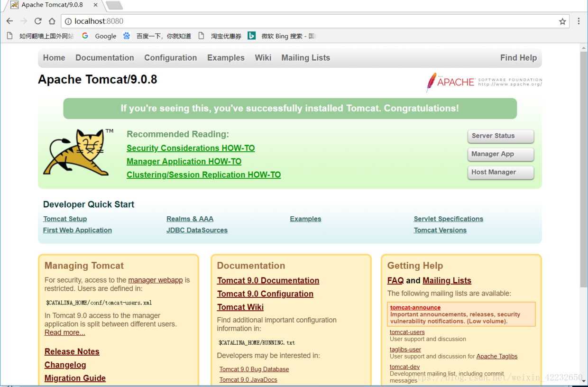588x387 pixels.
Task: Open the Migration Guide link
Action: 75,378
